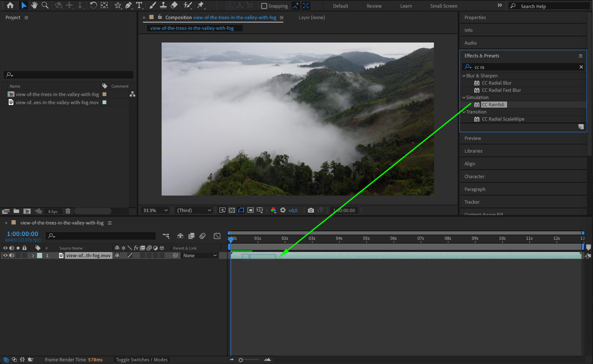593x364 pixels.
Task: Select the Zoom tool in toolbar
Action: pyautogui.click(x=45, y=5)
